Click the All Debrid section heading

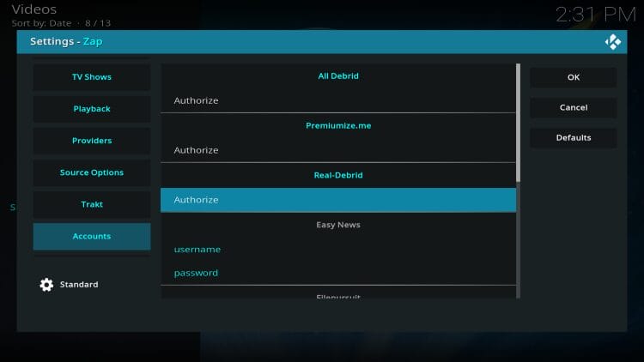click(x=338, y=76)
